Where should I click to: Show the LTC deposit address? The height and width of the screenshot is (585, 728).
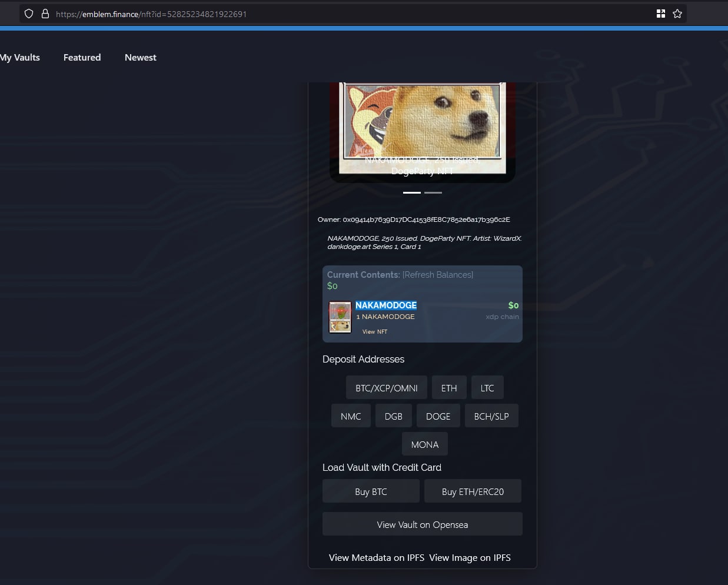487,388
